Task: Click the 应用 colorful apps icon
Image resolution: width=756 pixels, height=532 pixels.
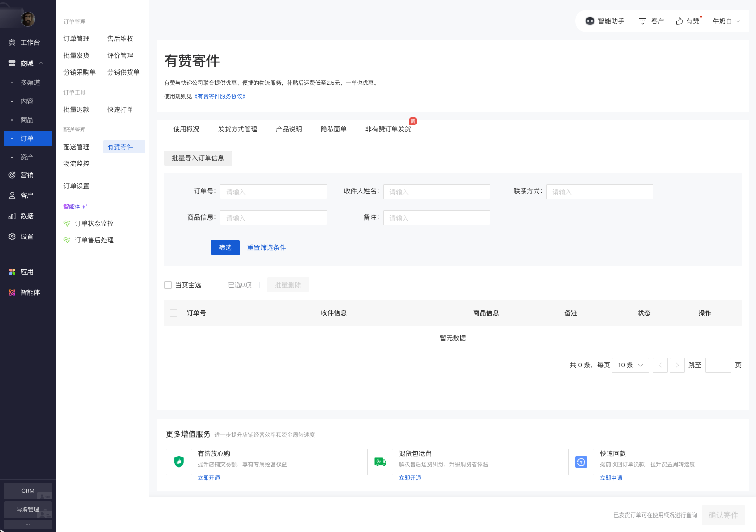Action: click(12, 272)
